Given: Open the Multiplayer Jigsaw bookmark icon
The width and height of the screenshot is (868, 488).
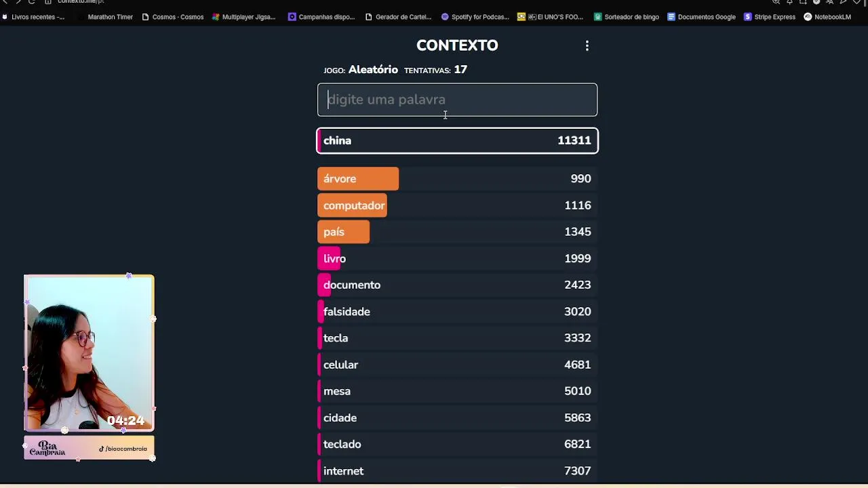Looking at the screenshot, I should [x=216, y=17].
